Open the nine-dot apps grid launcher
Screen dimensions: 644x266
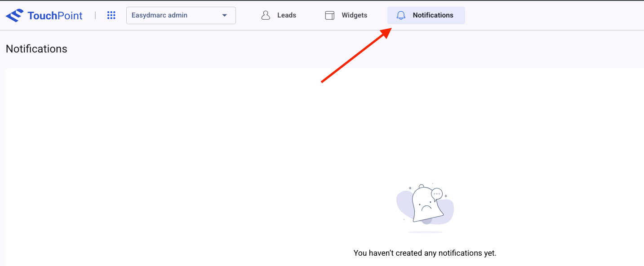111,15
